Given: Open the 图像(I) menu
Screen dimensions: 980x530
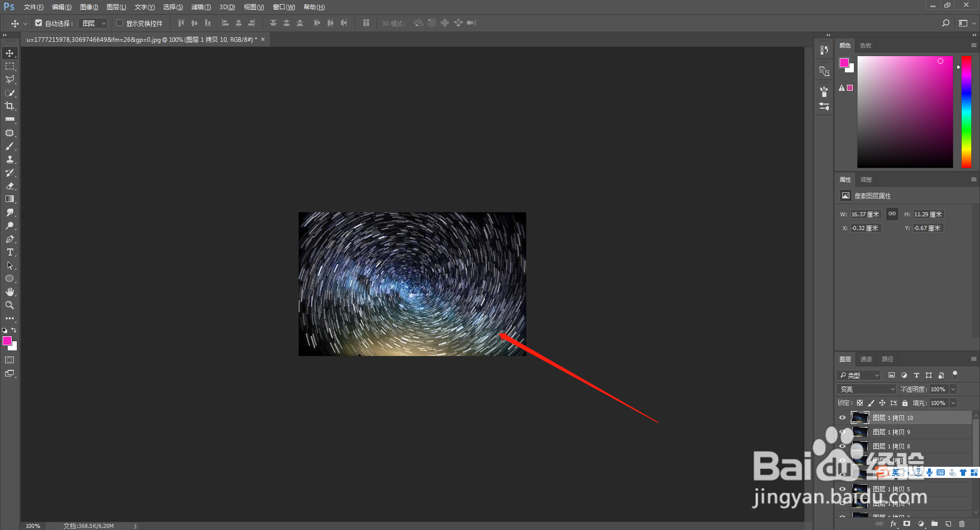Looking at the screenshot, I should pyautogui.click(x=89, y=7).
